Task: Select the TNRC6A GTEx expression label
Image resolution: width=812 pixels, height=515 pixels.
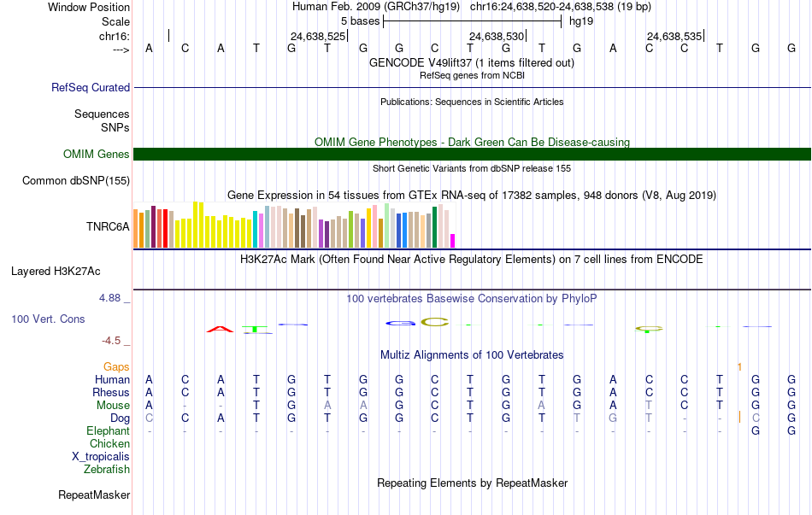Action: click(108, 226)
